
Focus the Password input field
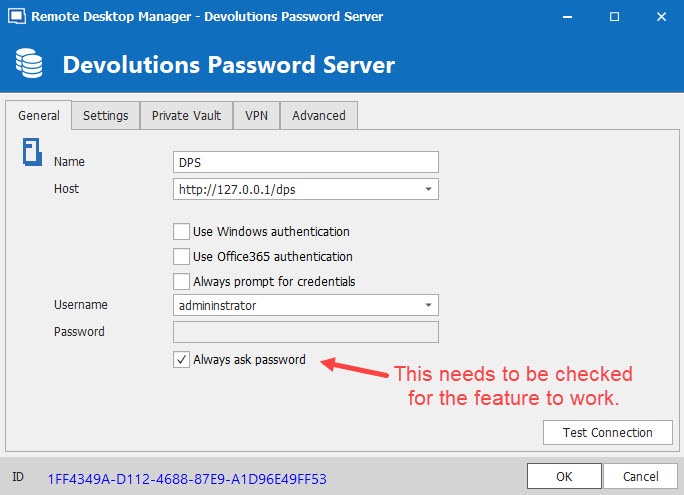point(305,332)
